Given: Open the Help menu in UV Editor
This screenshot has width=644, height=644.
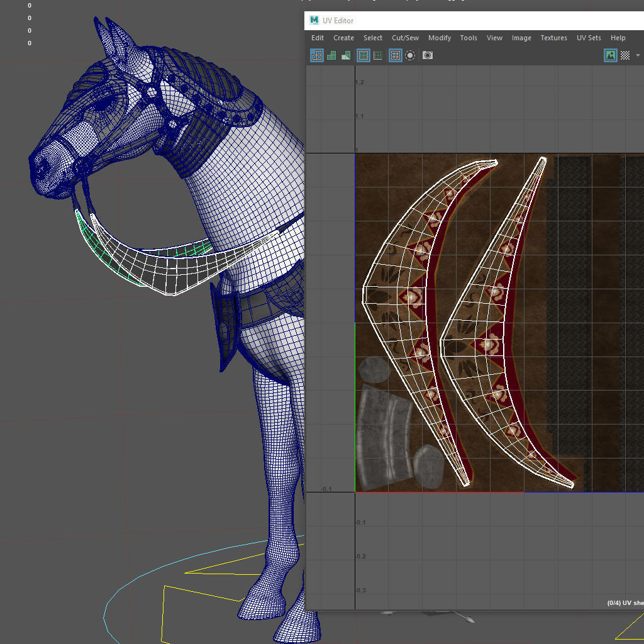Looking at the screenshot, I should [x=618, y=38].
